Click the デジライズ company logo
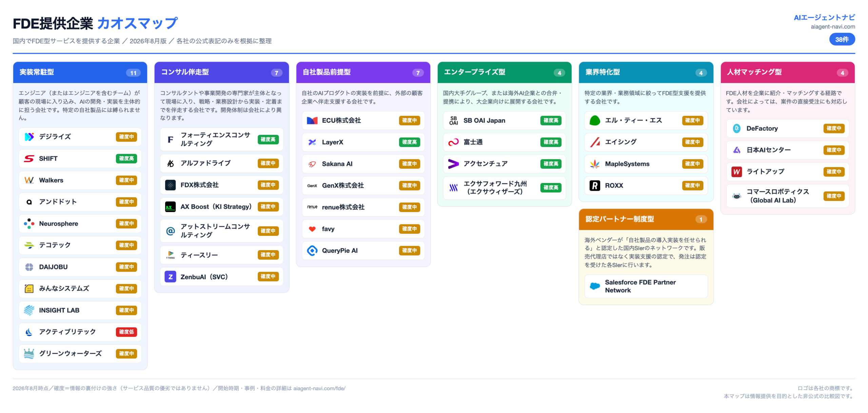The image size is (868, 413). tap(29, 137)
